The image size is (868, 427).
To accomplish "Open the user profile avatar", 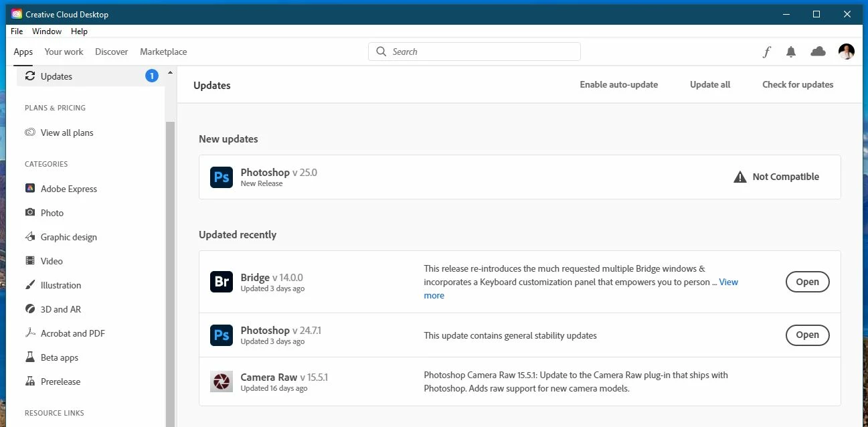I will 847,52.
